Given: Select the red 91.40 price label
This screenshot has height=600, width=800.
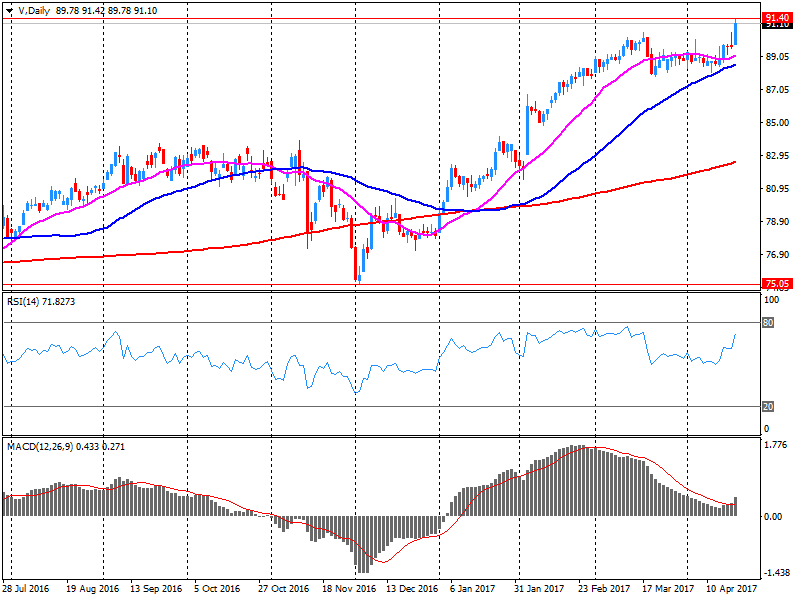Looking at the screenshot, I should pos(776,18).
